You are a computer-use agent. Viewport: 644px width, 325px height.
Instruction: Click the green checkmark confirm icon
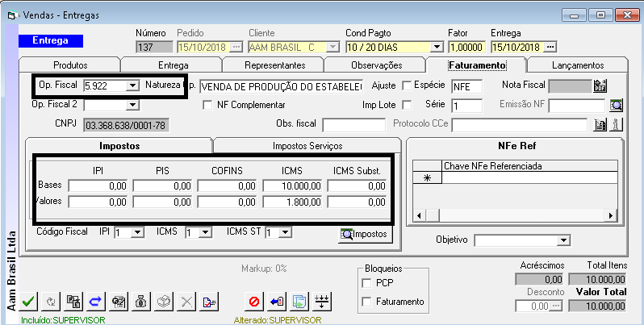pos(28,302)
